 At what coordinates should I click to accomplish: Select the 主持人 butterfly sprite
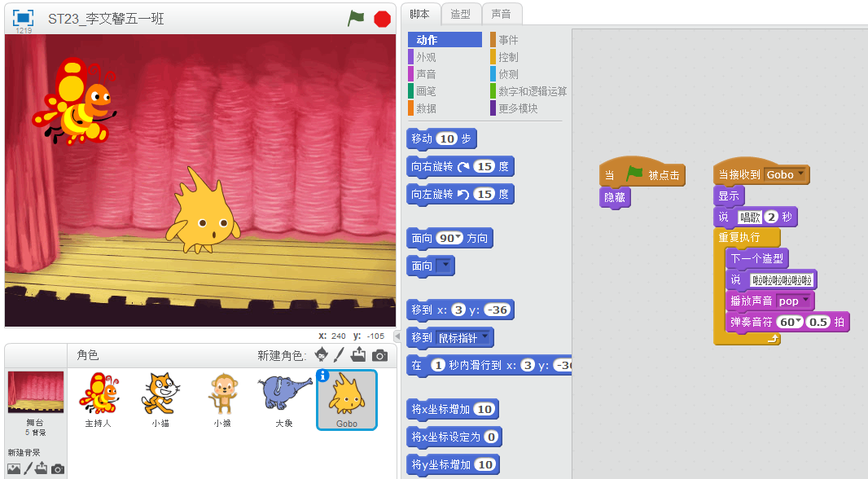click(x=99, y=400)
